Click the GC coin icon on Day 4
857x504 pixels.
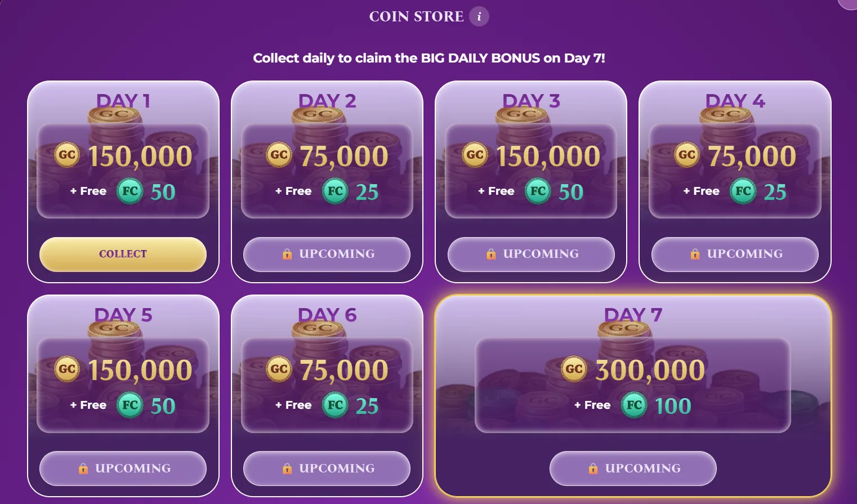pyautogui.click(x=686, y=155)
